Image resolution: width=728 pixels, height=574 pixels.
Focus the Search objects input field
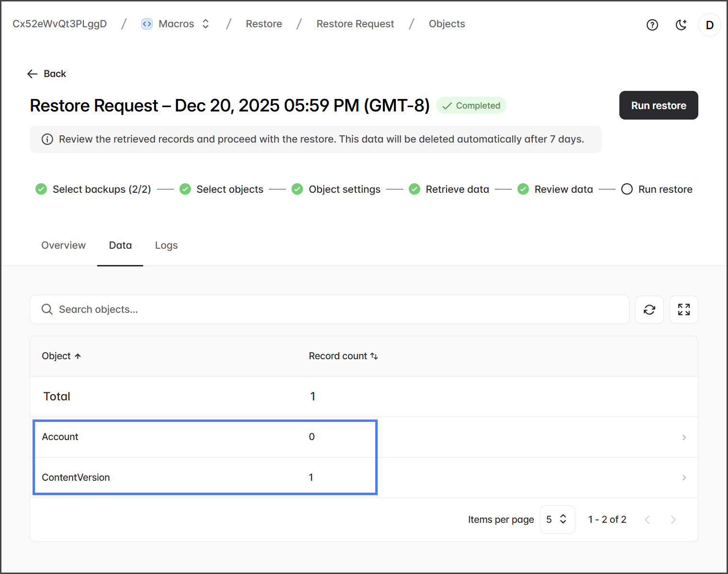pos(329,309)
